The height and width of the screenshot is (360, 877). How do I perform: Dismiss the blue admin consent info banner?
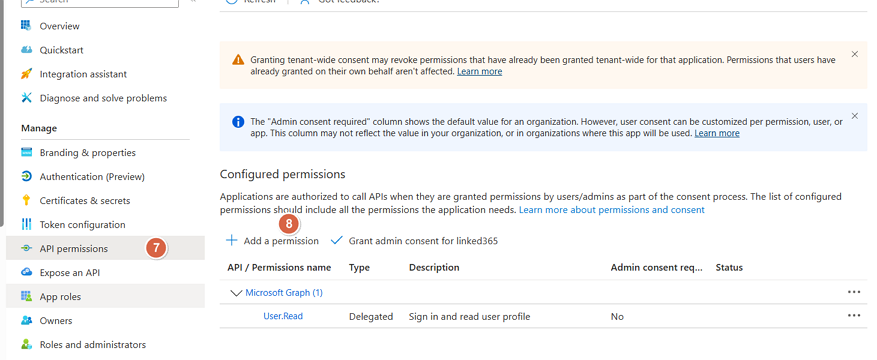pos(855,116)
